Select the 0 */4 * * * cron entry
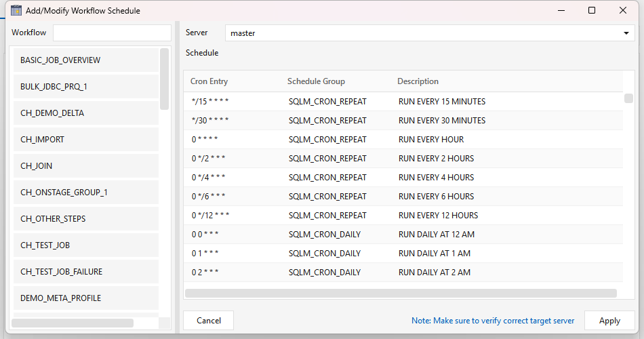 pos(208,177)
